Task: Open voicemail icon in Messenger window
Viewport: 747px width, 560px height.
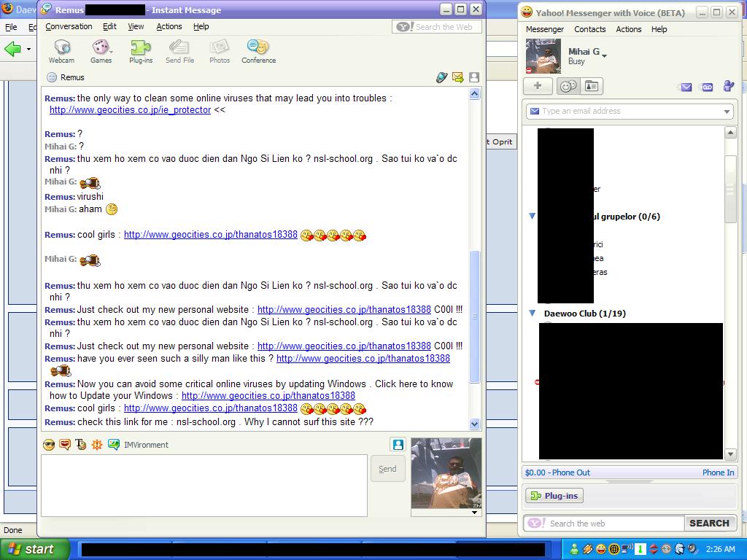Action: (x=707, y=87)
